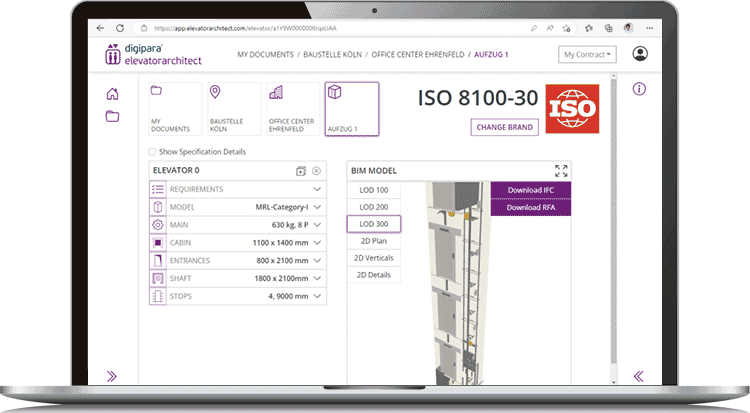This screenshot has height=413, width=750.
Task: Open browser more options ellipsis menu
Action: pyautogui.click(x=649, y=28)
